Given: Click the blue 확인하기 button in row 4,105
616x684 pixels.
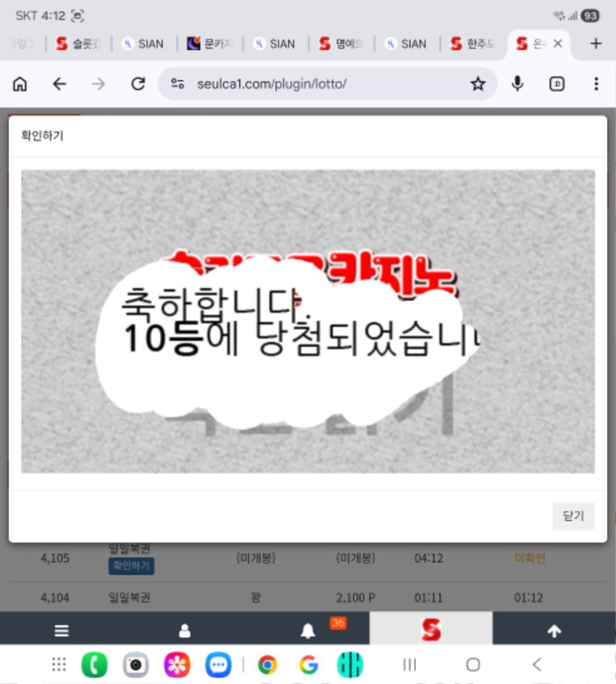Looking at the screenshot, I should [x=131, y=567].
